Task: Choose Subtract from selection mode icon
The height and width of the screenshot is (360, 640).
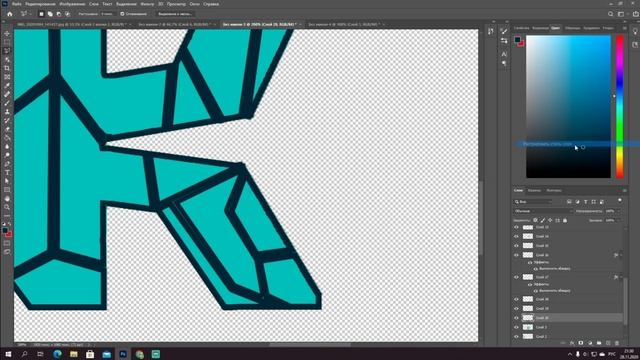Action: pyautogui.click(x=58, y=14)
